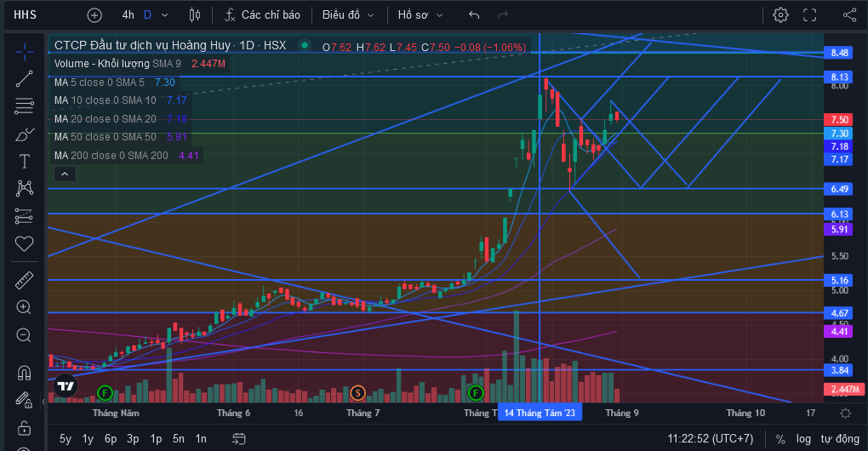
Task: Open the Biểu đồ dropdown menu
Action: coord(348,15)
